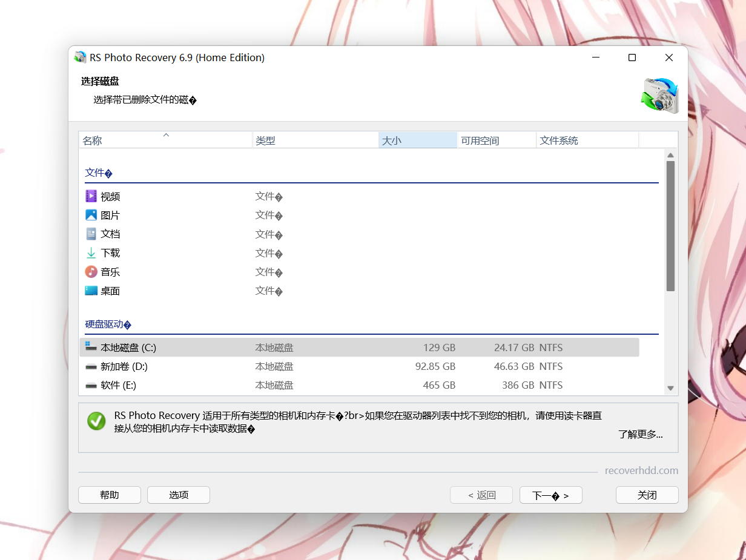This screenshot has width=746, height=560.
Task: Select the 图片 folder row
Action: (359, 215)
